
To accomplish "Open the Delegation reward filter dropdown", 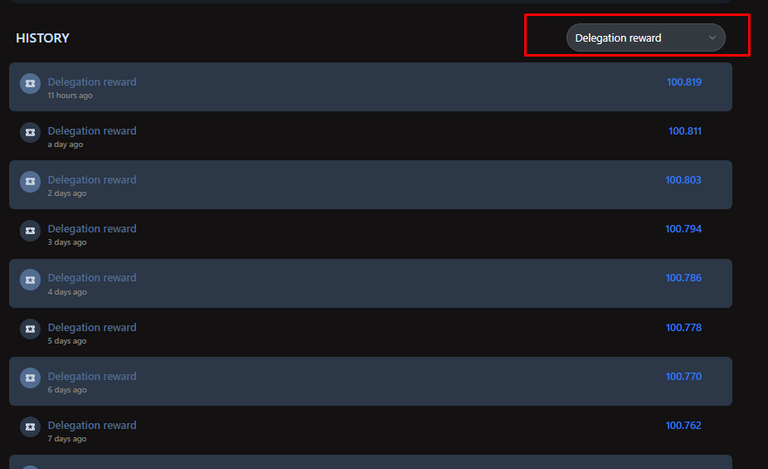I will point(646,38).
